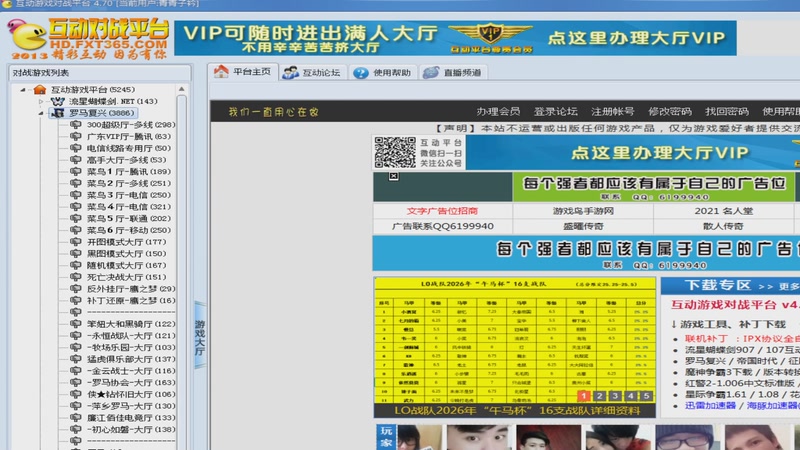
Task: Click the hall icon of 300超级厅-多线
Action: click(76, 124)
